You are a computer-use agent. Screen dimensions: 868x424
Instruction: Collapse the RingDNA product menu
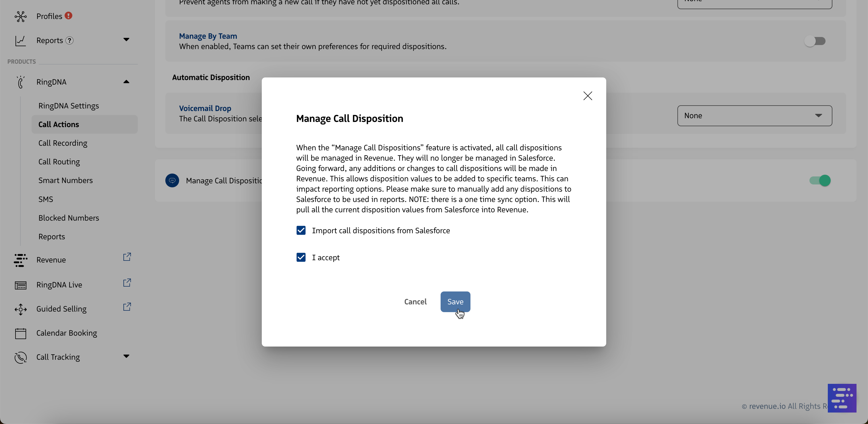coord(126,82)
